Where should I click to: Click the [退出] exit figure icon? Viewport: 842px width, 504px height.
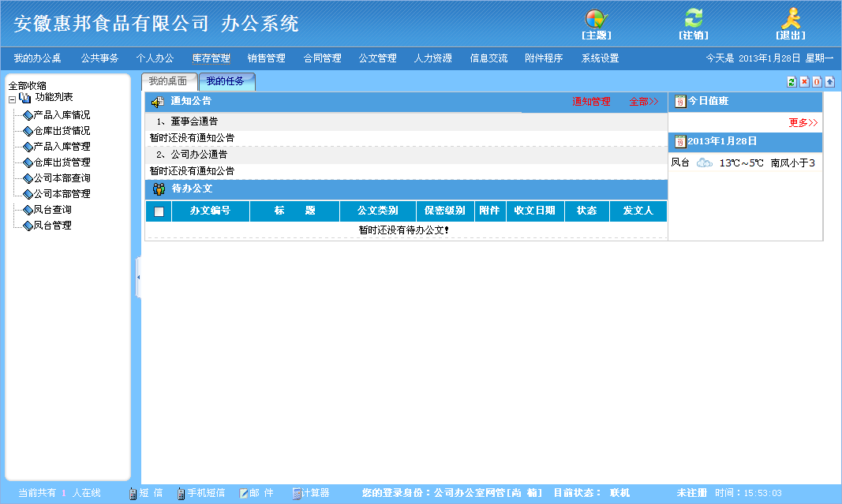click(x=791, y=17)
